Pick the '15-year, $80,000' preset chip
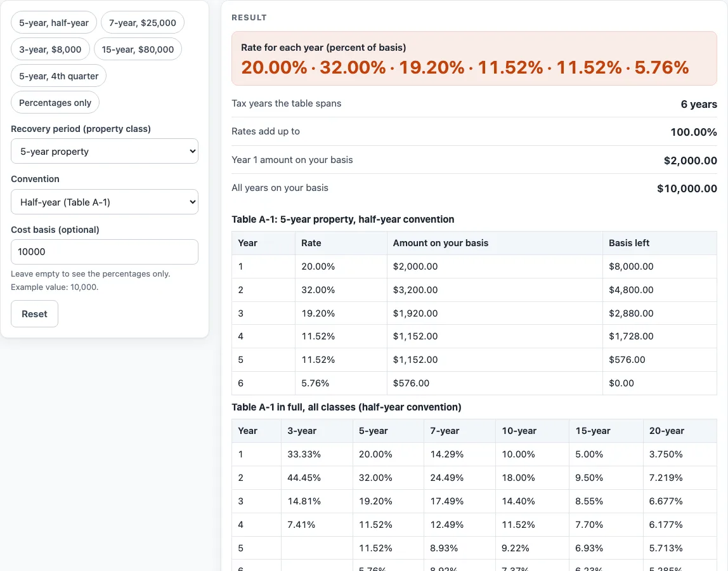Viewport: 728px width, 571px height. pos(138,49)
